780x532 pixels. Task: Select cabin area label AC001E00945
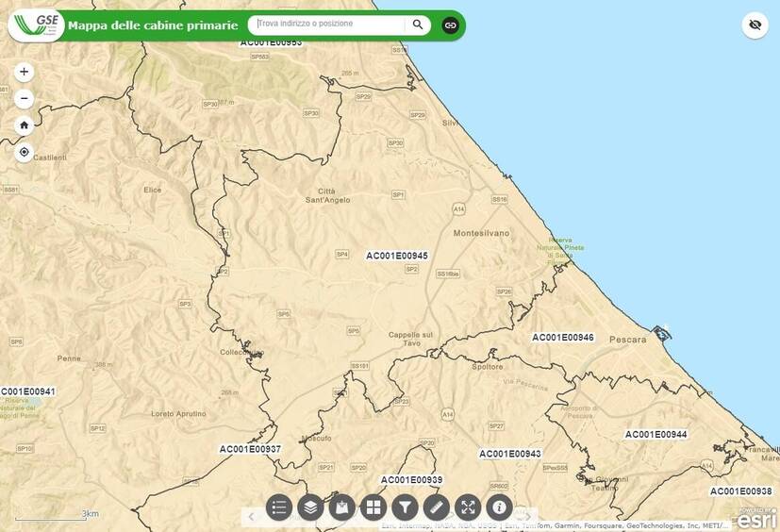pyautogui.click(x=397, y=256)
